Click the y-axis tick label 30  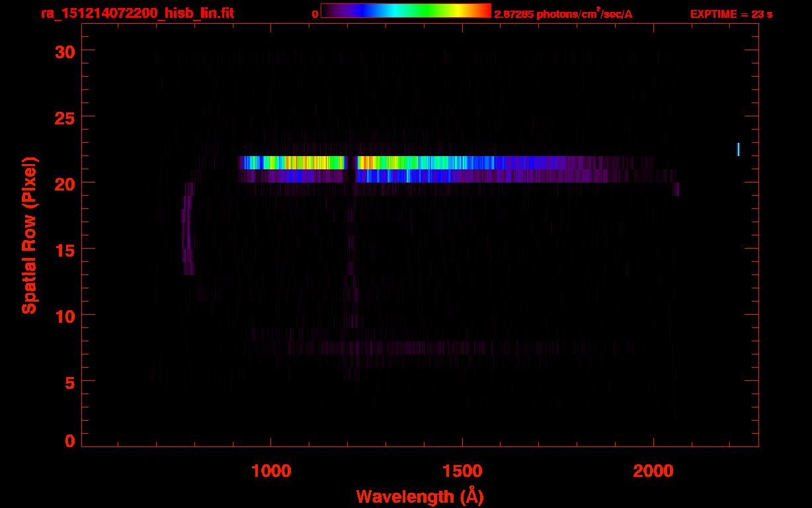(64, 51)
